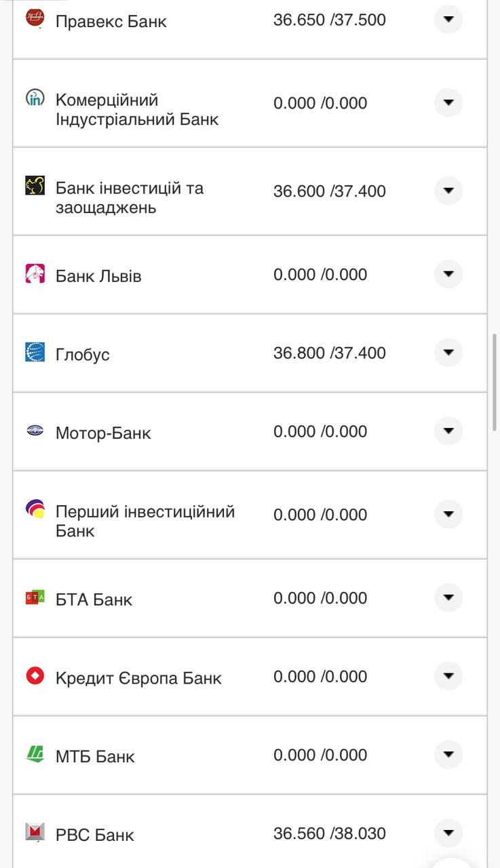The height and width of the screenshot is (868, 500).
Task: Click the Банк інвестицій та заощаджень logo
Action: pyautogui.click(x=35, y=186)
